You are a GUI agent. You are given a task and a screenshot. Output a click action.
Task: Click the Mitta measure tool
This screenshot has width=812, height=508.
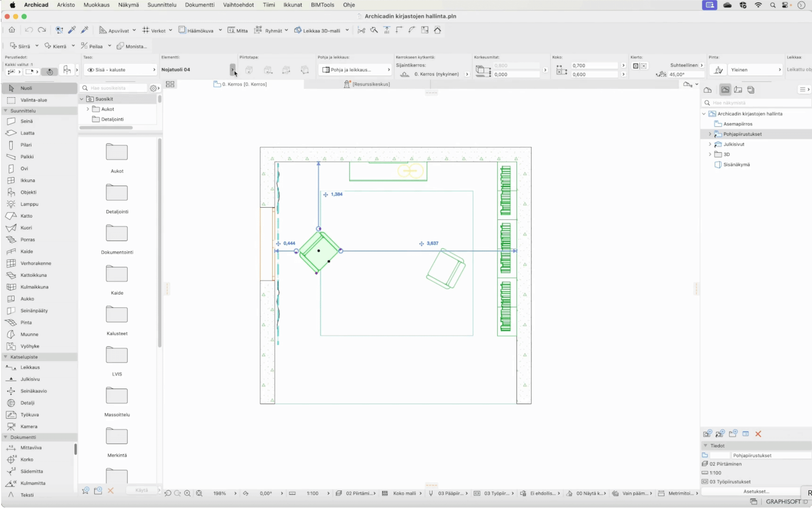[x=238, y=30]
